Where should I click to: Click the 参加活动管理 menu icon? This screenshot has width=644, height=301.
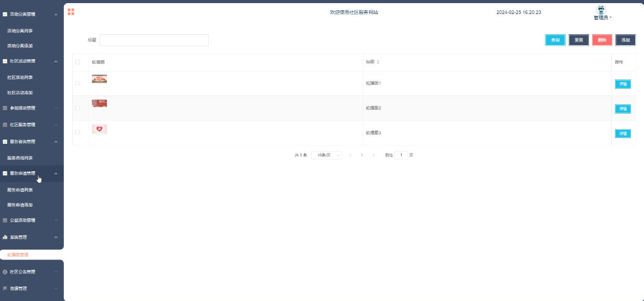[x=5, y=108]
